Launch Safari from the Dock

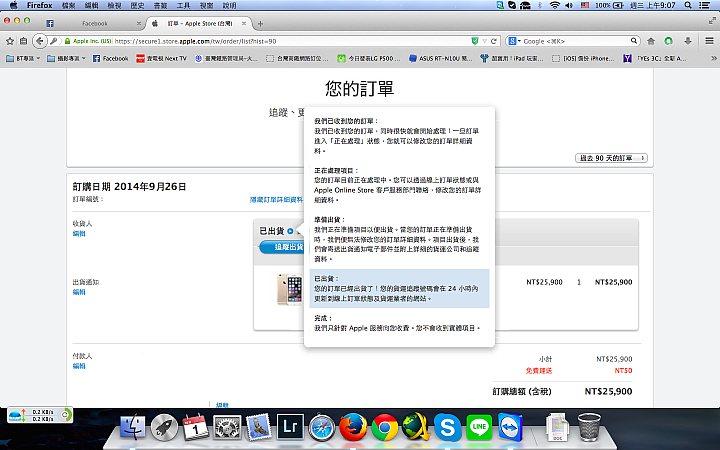[322, 427]
